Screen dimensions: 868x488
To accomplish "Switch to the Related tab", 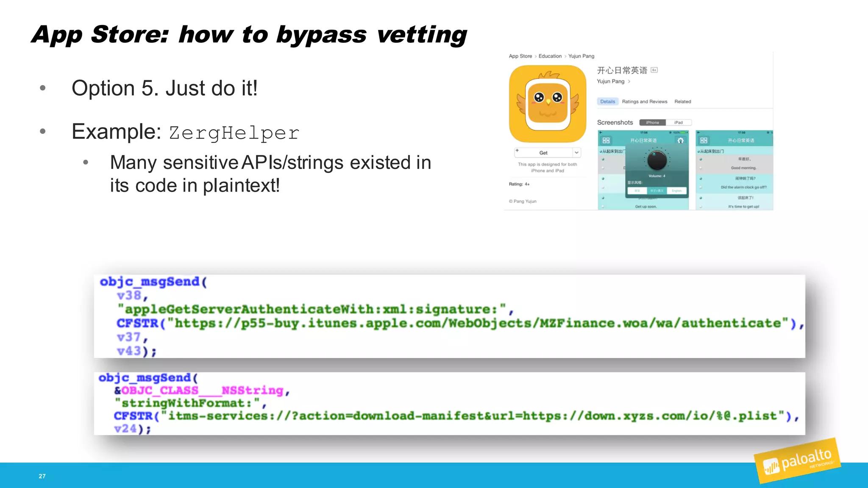I will tap(683, 102).
